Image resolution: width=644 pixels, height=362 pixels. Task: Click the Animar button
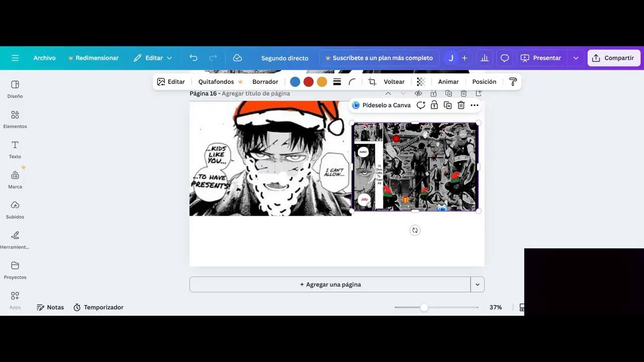pyautogui.click(x=448, y=81)
